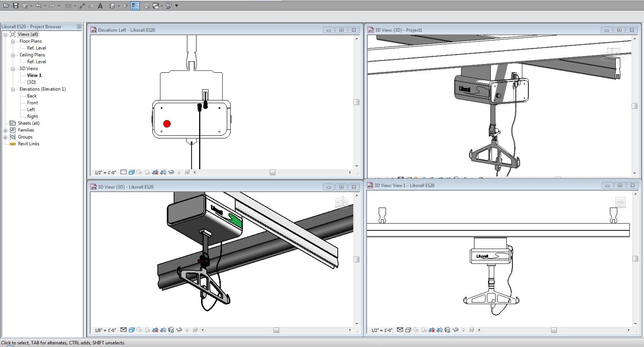Toggle Crop View in the Elevation Left view bar

click(x=155, y=172)
